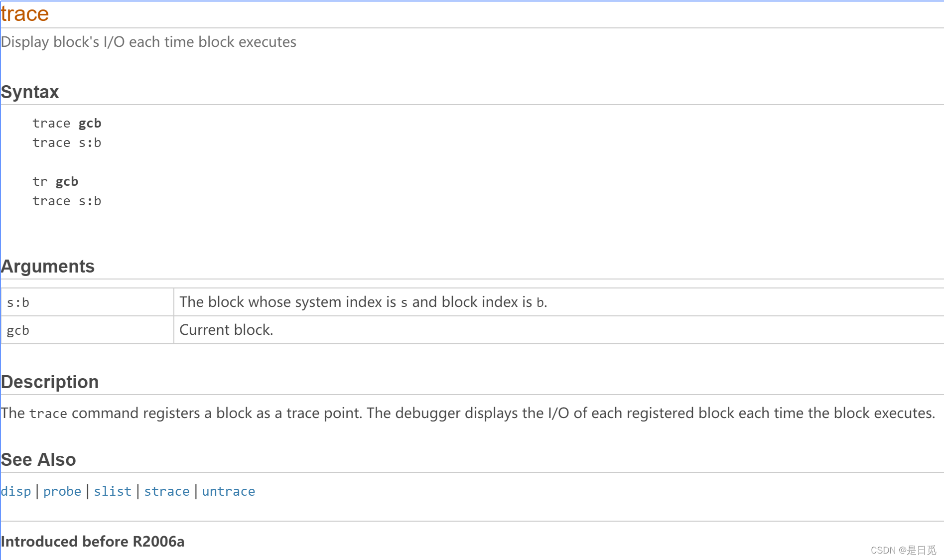Click the 'Syntax' heading
The image size is (944, 560).
coord(30,92)
